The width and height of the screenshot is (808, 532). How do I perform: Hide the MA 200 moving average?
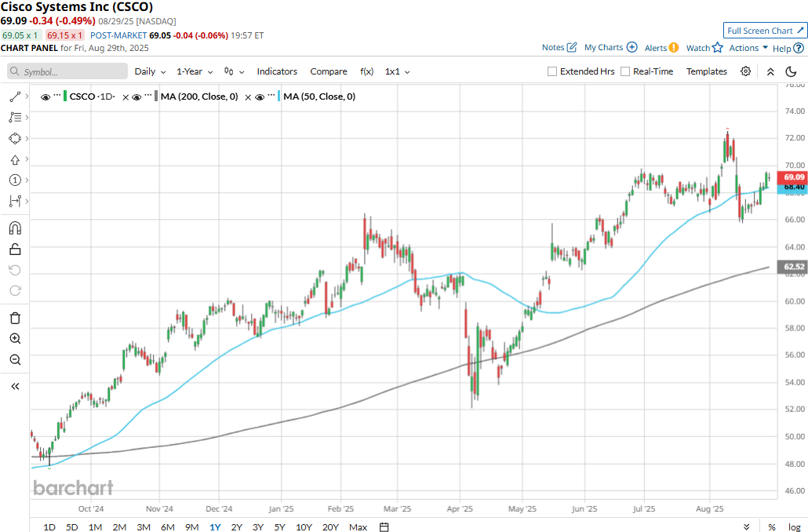(x=136, y=97)
